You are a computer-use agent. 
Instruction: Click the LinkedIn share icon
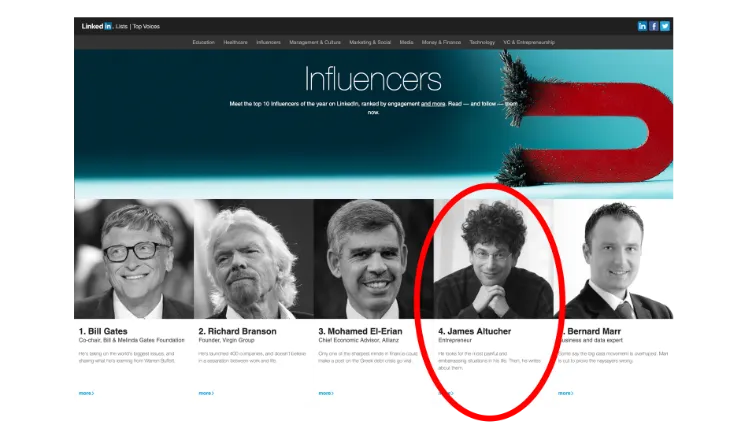642,26
